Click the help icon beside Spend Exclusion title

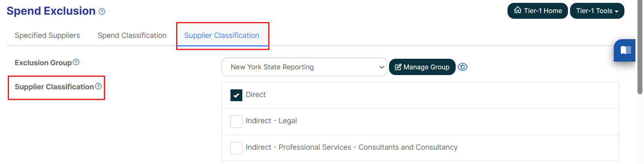pos(102,12)
